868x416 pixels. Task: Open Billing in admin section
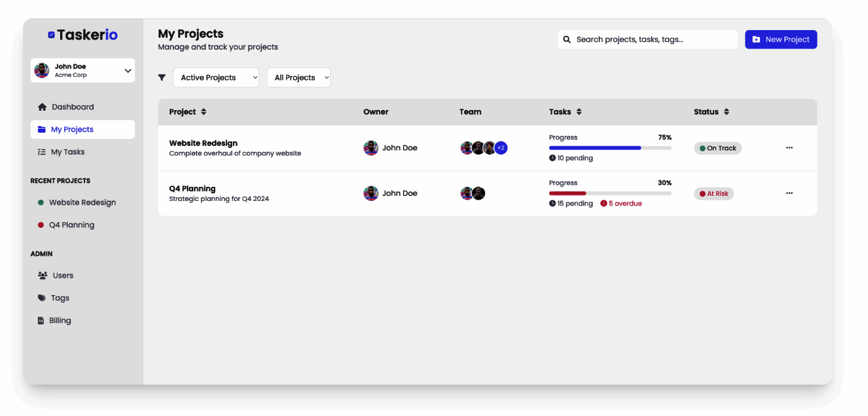(60, 321)
